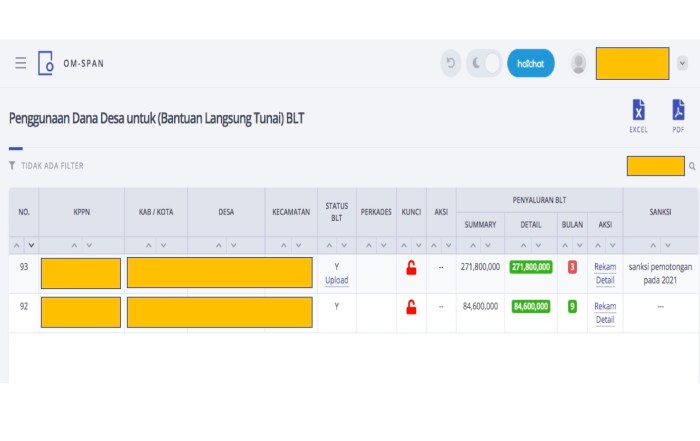The image size is (700, 441).
Task: Click green 84,600,000 detail badge
Action: [x=531, y=307]
